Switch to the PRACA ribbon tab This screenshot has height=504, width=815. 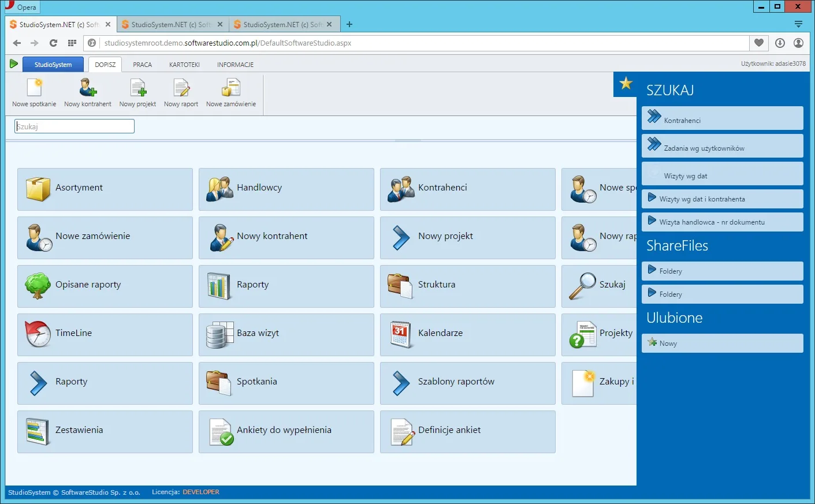[x=142, y=65]
